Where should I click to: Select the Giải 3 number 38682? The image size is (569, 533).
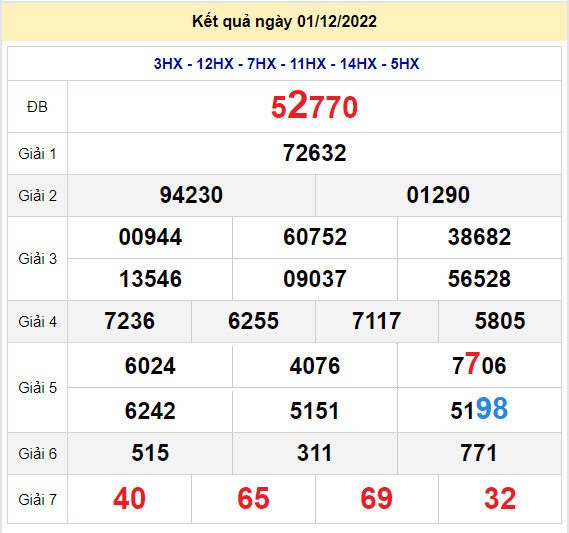(x=479, y=237)
